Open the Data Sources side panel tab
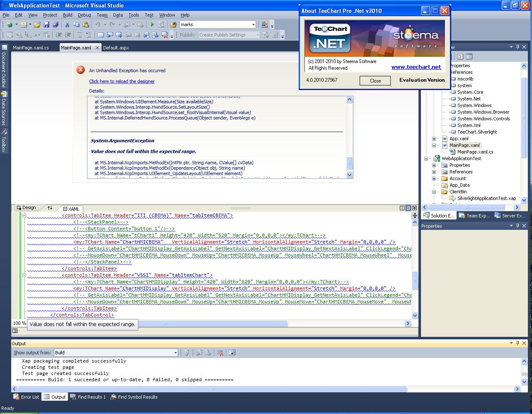 (4, 109)
